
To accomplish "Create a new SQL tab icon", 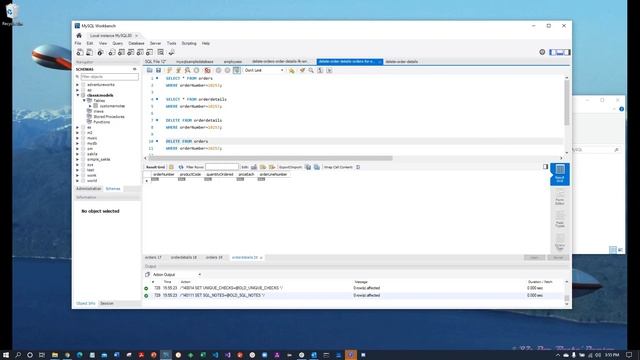I will point(80,52).
